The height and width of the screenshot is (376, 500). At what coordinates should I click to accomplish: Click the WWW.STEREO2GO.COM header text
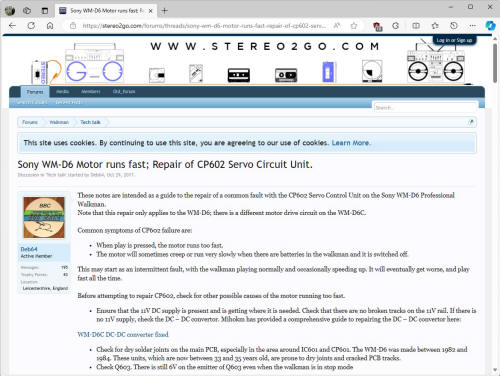coord(265,46)
